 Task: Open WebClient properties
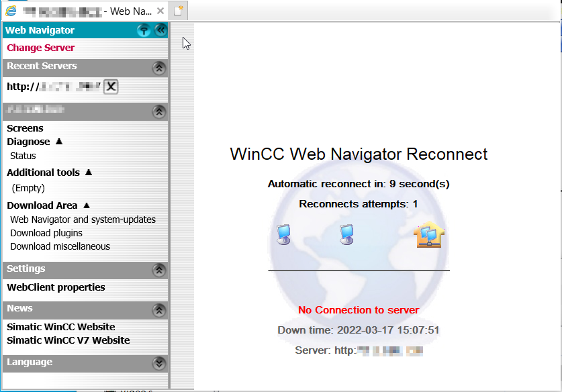pyautogui.click(x=56, y=287)
